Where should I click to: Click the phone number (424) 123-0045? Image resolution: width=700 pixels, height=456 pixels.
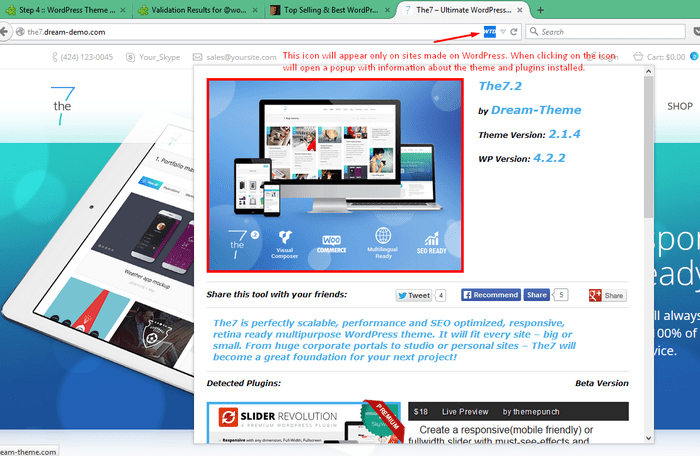[87, 57]
